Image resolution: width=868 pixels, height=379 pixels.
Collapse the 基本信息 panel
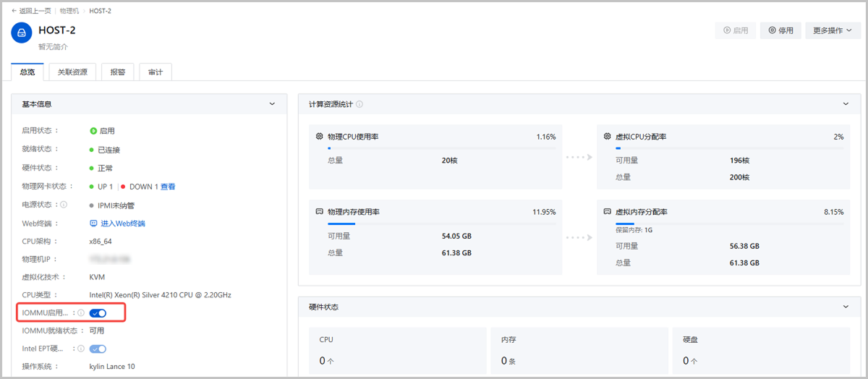tap(272, 104)
